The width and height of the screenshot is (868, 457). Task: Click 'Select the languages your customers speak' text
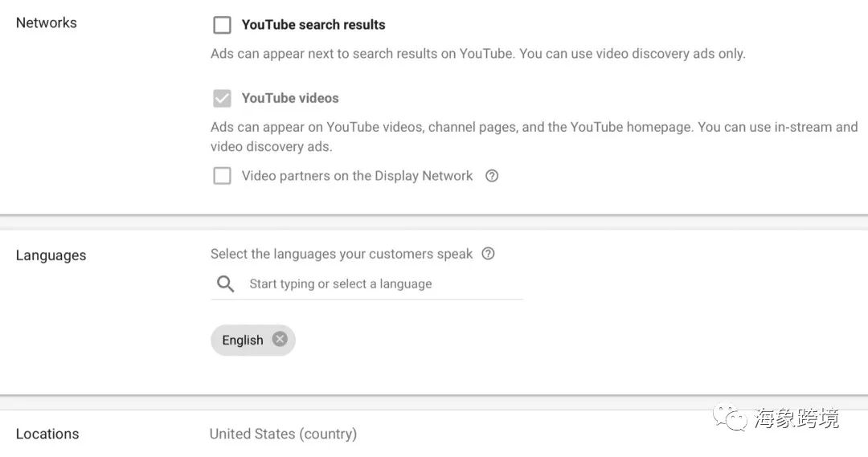(342, 254)
